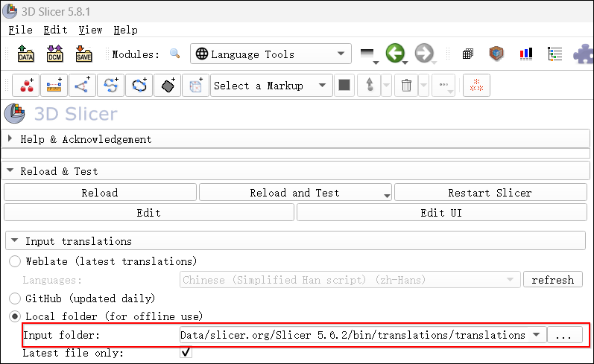Select the angle markup tool
Screen dimensions: 594x364
[81, 86]
